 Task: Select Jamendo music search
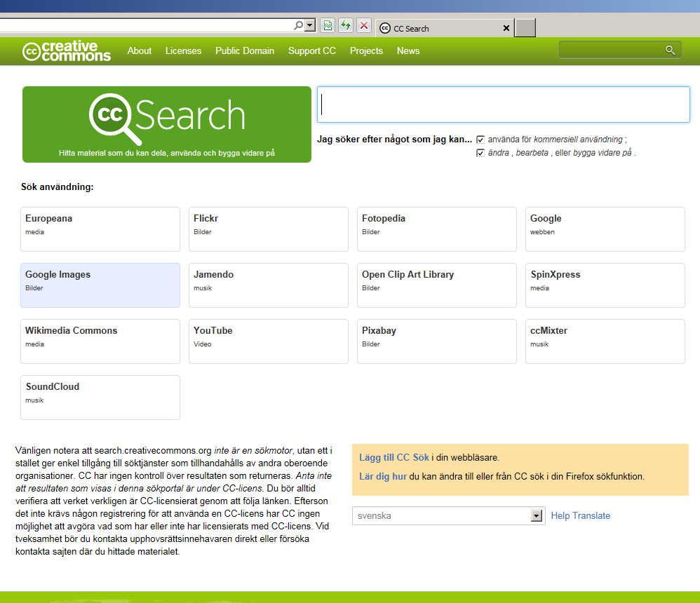coord(269,285)
